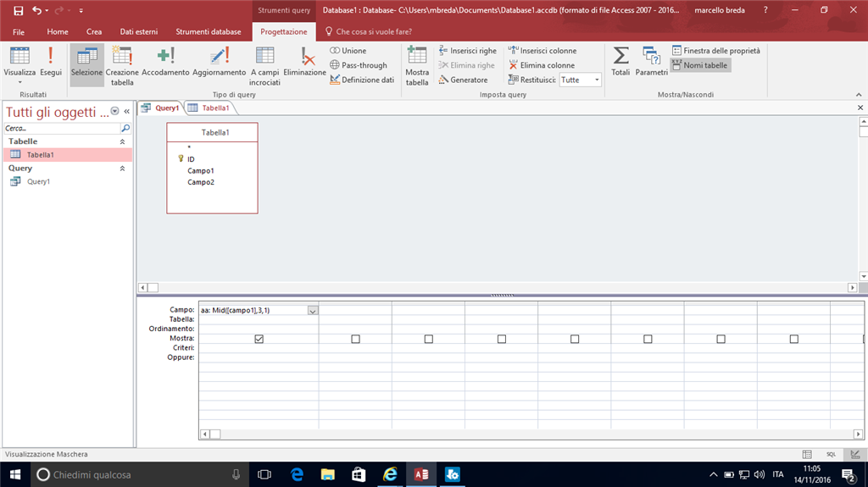Switch to the Strumenti database tab
Screen dimensions: 868x487
pos(209,31)
